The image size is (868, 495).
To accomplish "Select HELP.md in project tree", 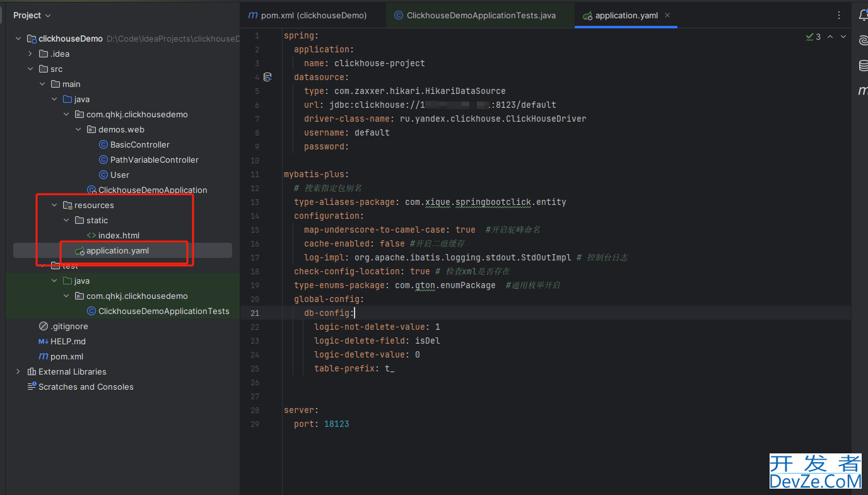I will [x=68, y=341].
